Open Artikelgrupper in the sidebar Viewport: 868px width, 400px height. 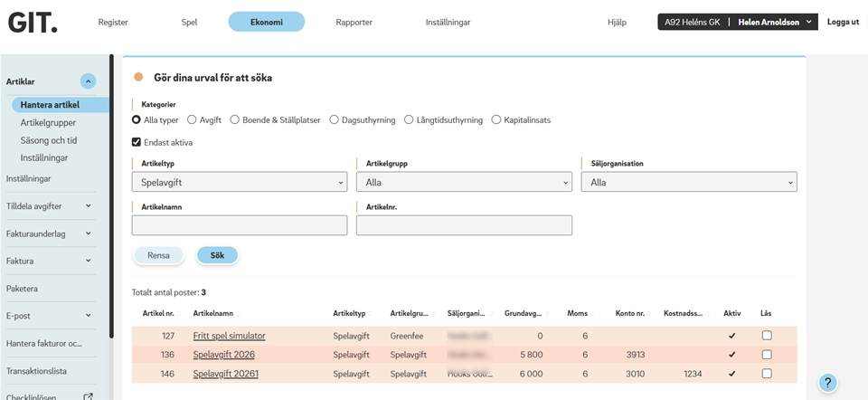coord(48,122)
